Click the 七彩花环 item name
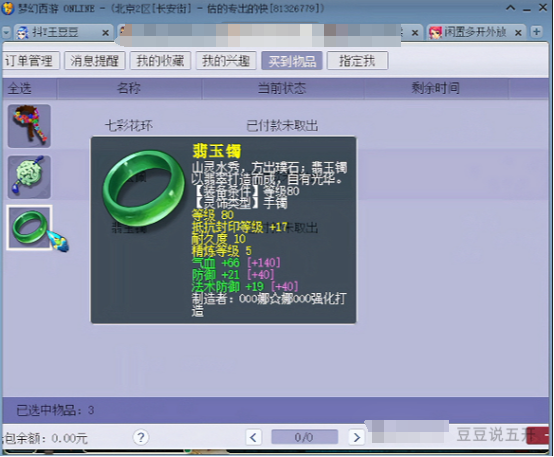 pos(129,126)
